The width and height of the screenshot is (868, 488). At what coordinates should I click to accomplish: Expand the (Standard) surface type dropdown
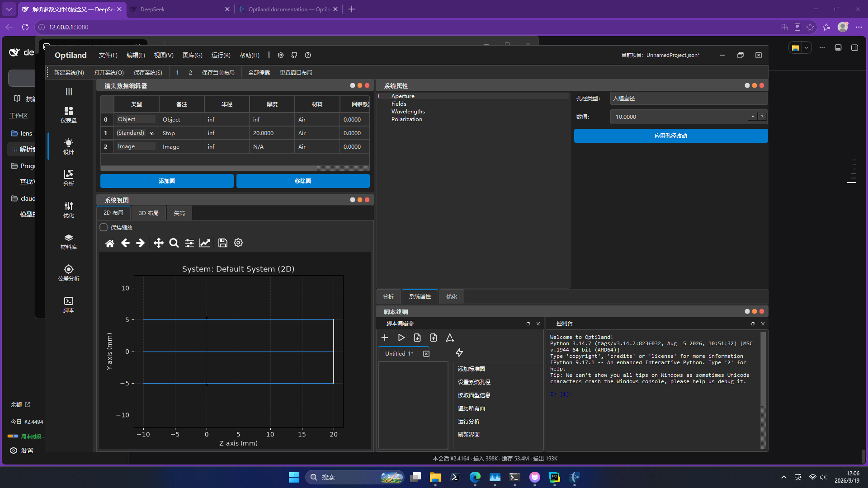[x=152, y=133]
